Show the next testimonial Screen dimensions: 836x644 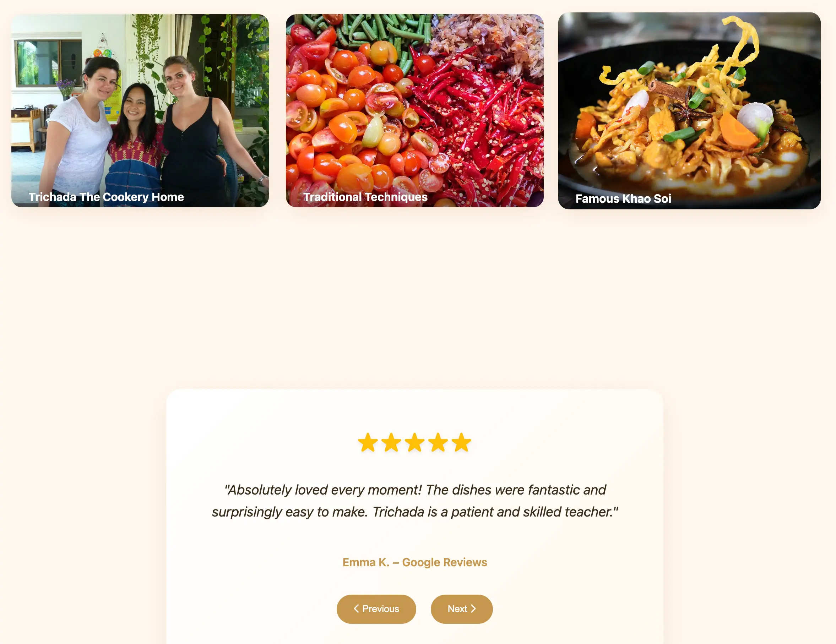[x=462, y=609]
